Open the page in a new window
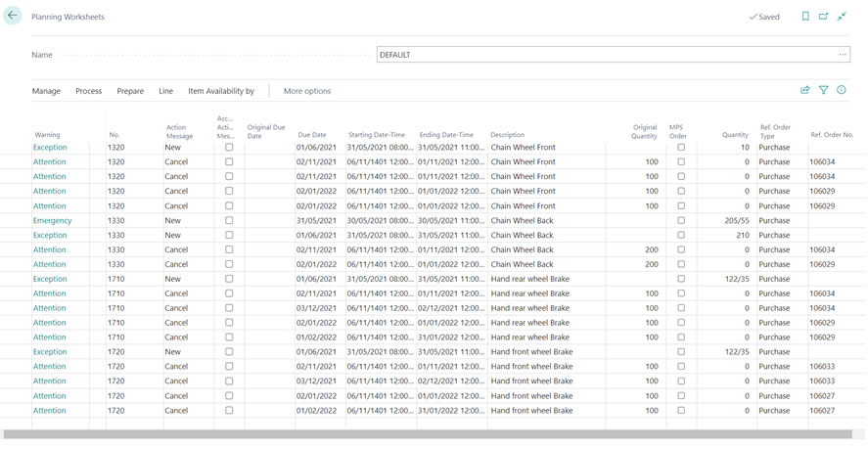 coord(823,17)
